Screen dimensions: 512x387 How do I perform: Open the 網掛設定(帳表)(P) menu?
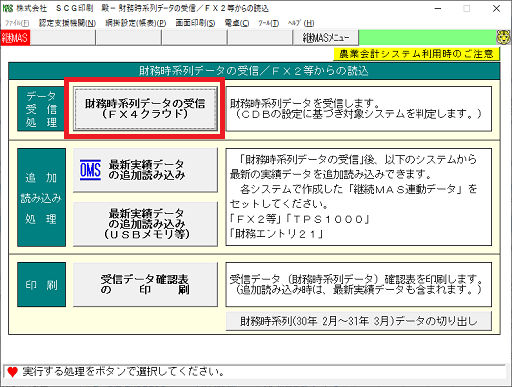pyautogui.click(x=136, y=23)
